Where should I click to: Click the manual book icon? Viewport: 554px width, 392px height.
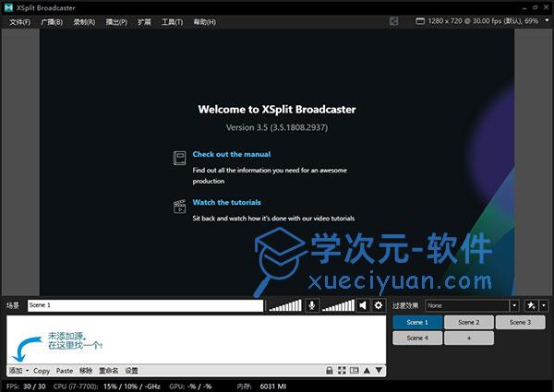pyautogui.click(x=179, y=158)
